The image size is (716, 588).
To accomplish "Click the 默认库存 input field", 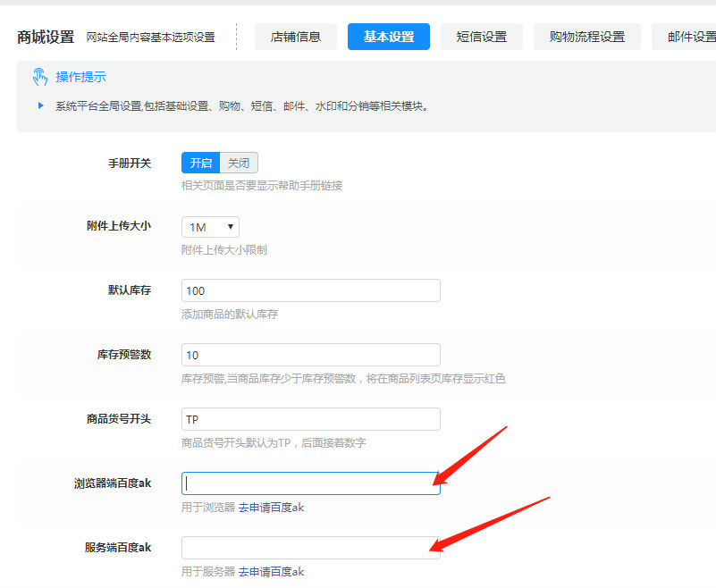I will click(x=310, y=290).
